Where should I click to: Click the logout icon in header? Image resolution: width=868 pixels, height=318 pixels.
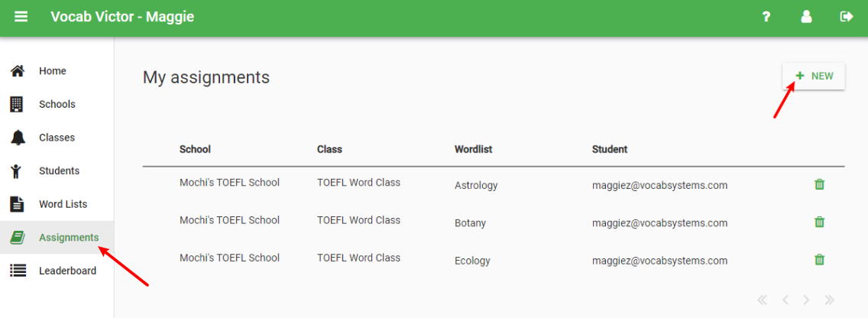pos(847,17)
